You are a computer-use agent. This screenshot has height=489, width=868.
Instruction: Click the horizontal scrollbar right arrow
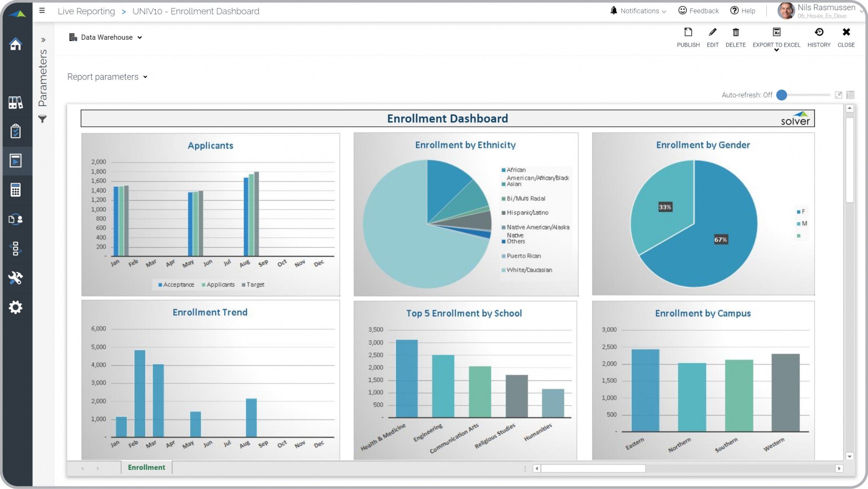839,468
